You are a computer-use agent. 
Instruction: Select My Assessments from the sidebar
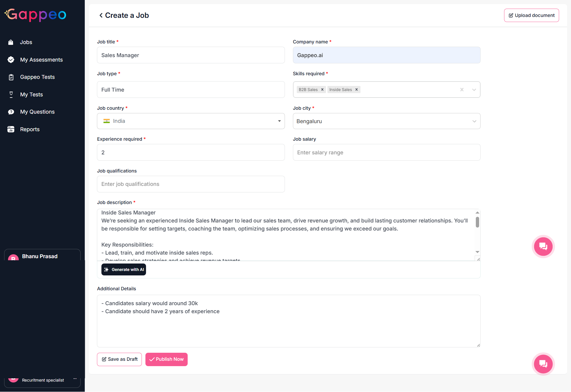(x=41, y=59)
